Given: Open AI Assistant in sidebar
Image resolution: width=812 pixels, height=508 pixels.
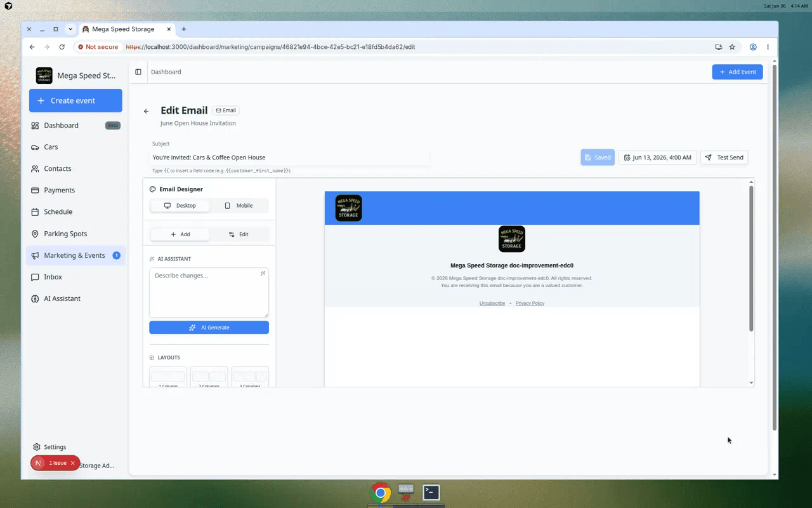Looking at the screenshot, I should 75,298.
